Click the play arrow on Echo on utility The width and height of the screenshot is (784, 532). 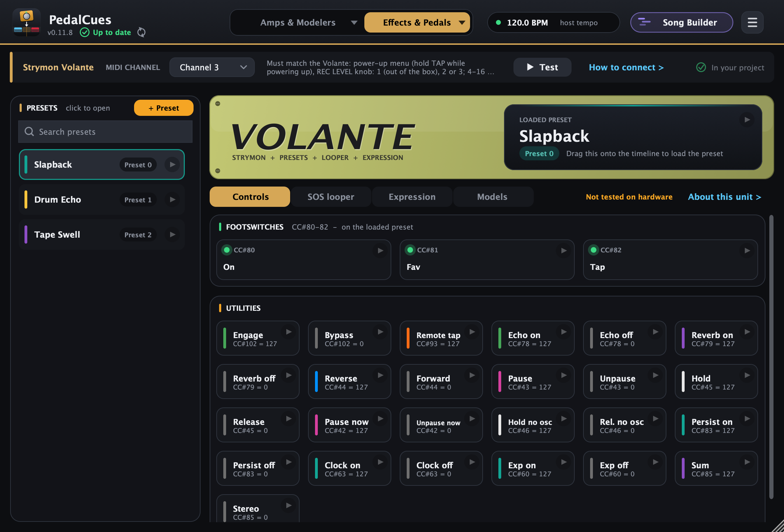(x=563, y=331)
